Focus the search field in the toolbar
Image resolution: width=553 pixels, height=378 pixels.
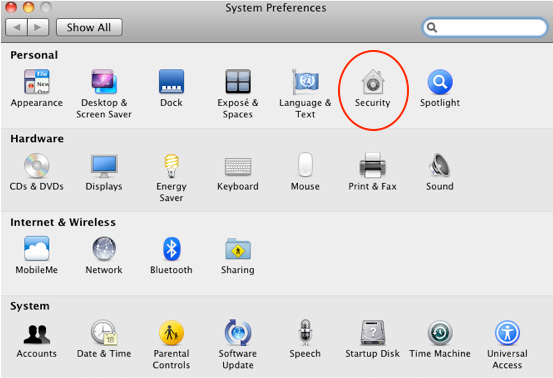[x=485, y=27]
